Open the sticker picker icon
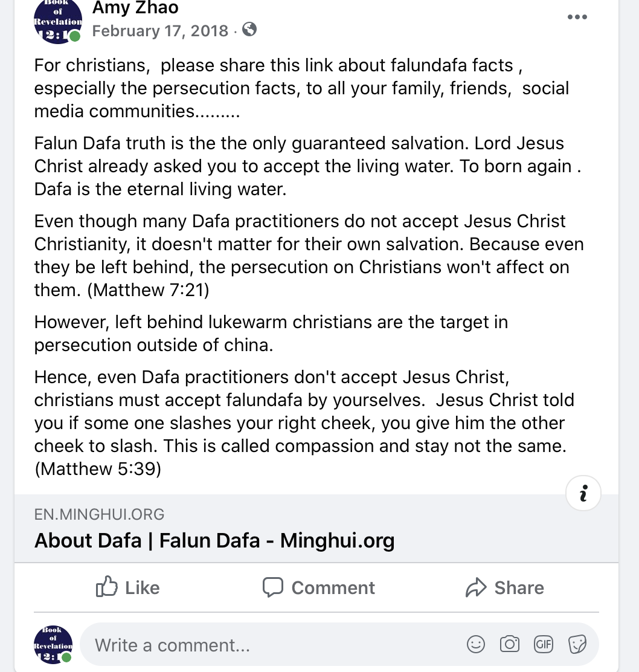This screenshot has height=672, width=639. tap(577, 645)
